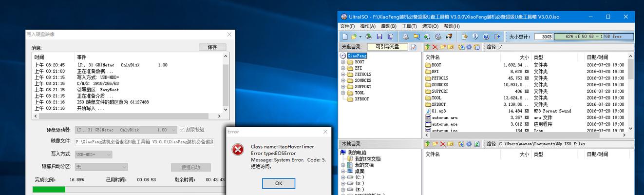The image size is (644, 195).
Task: Click the New file icon in UltraISO toolbar
Action: tap(345, 37)
